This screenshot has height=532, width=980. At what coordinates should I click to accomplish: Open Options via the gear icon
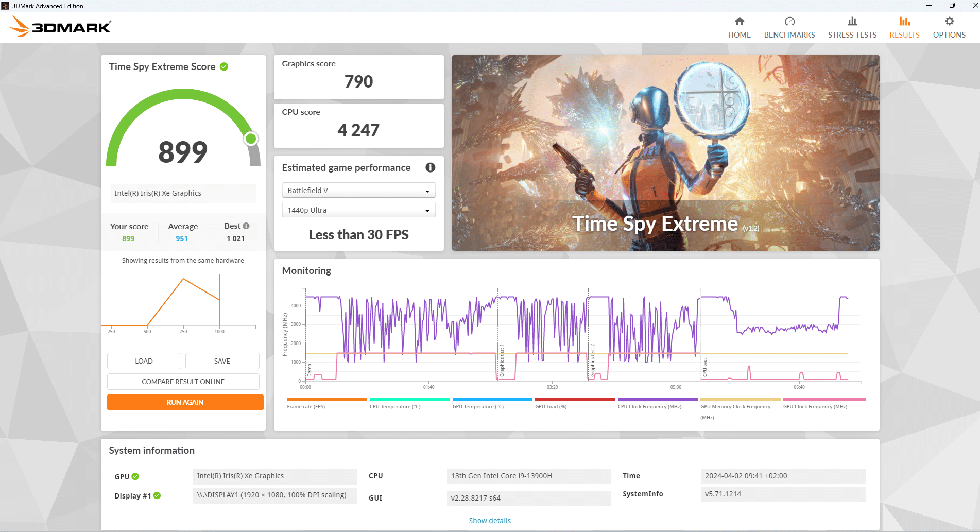click(949, 21)
